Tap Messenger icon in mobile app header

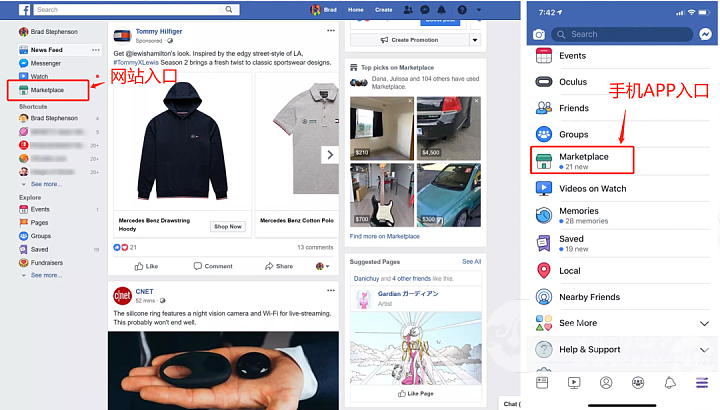click(705, 34)
